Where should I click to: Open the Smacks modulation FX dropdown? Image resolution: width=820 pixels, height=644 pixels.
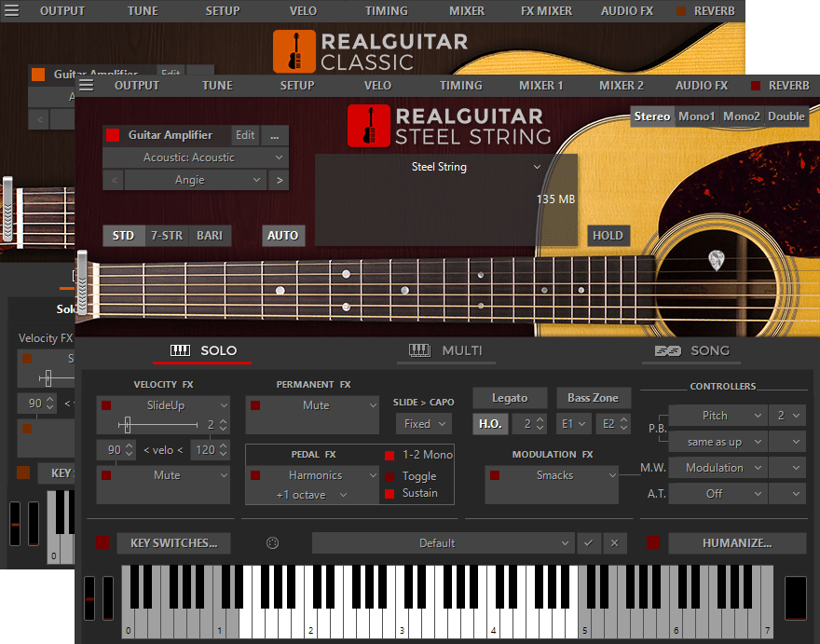[x=552, y=475]
